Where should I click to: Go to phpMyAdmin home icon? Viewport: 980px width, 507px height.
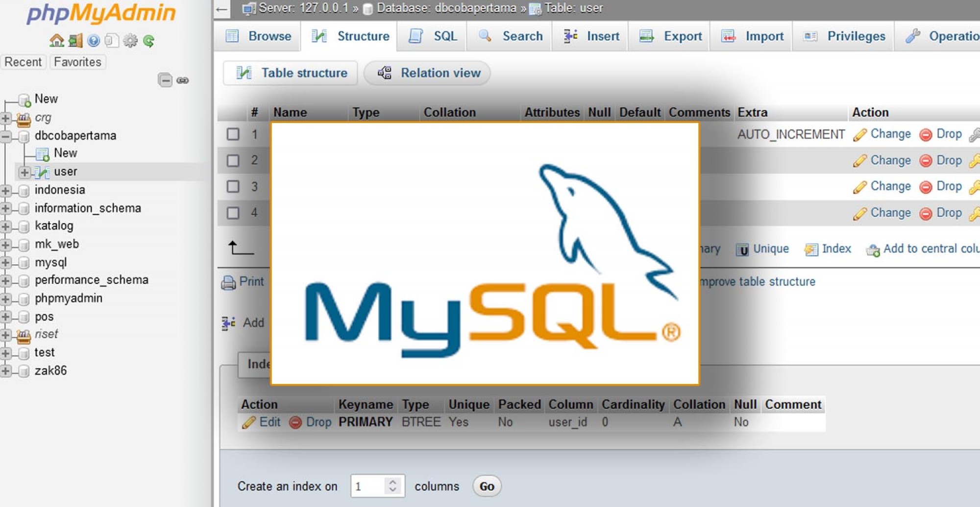point(57,41)
